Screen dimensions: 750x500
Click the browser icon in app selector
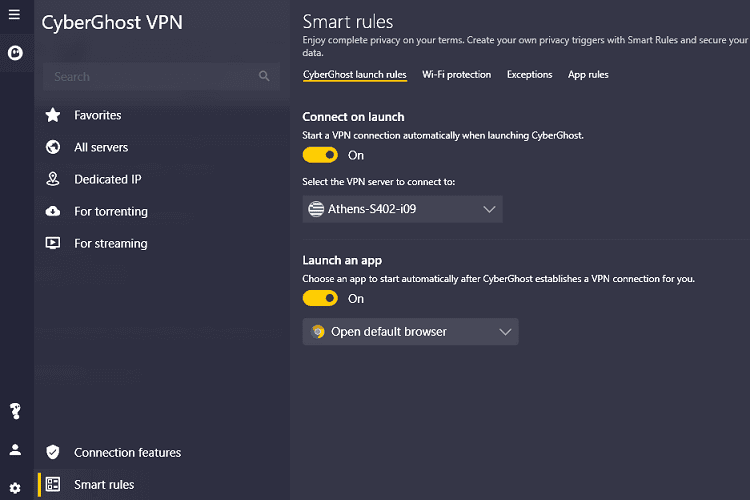(318, 332)
